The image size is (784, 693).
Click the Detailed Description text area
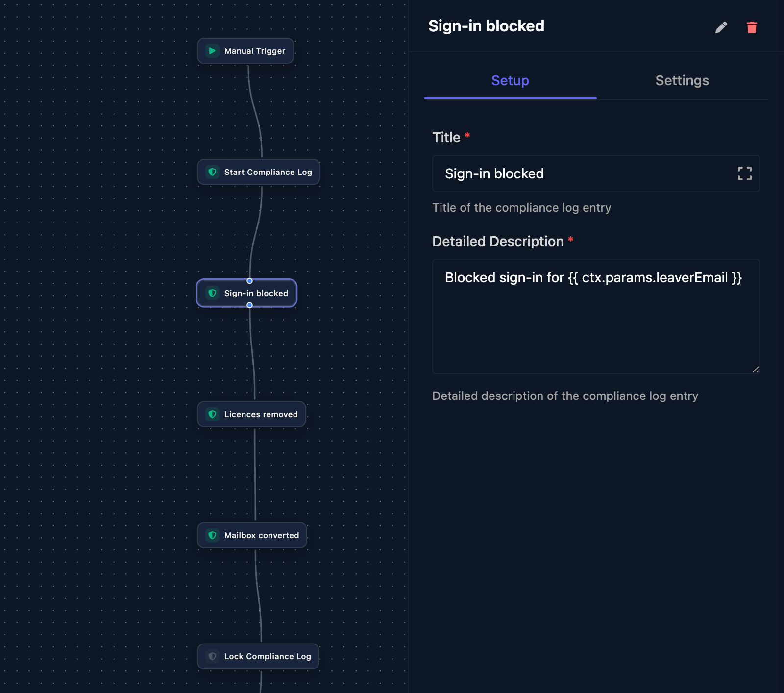(x=596, y=317)
